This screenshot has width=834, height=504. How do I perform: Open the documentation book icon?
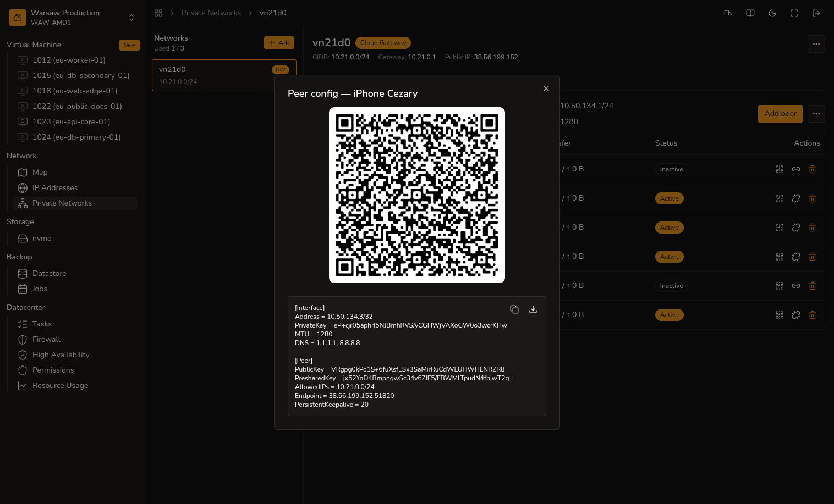[x=750, y=13]
